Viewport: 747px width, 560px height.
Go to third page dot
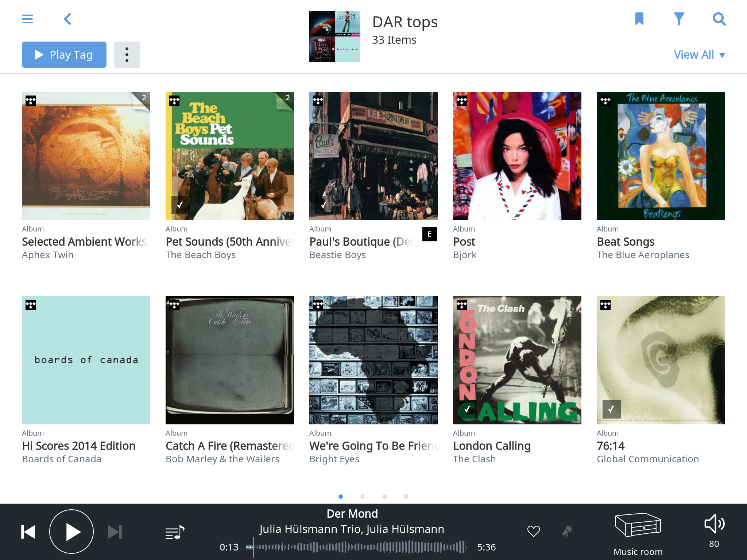[x=384, y=497]
